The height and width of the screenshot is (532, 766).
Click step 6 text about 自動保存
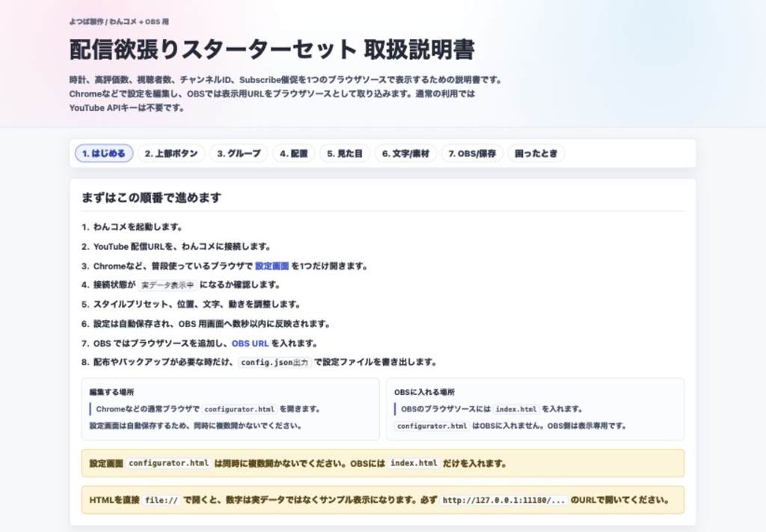coord(212,324)
